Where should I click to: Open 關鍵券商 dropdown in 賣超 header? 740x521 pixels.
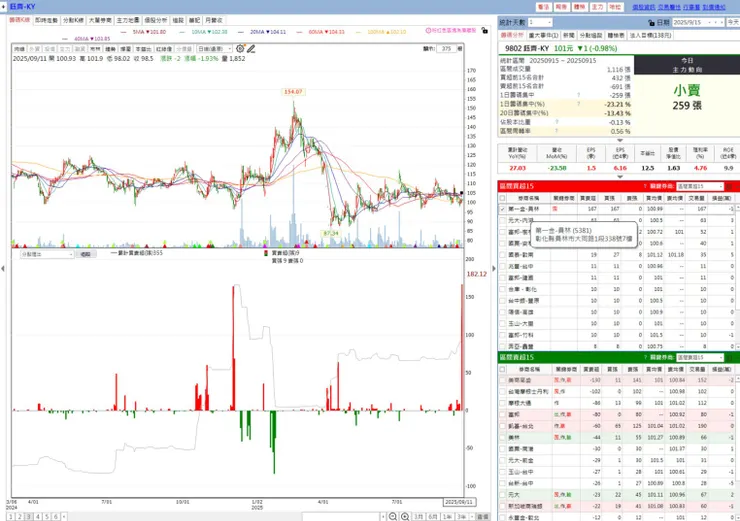point(700,357)
